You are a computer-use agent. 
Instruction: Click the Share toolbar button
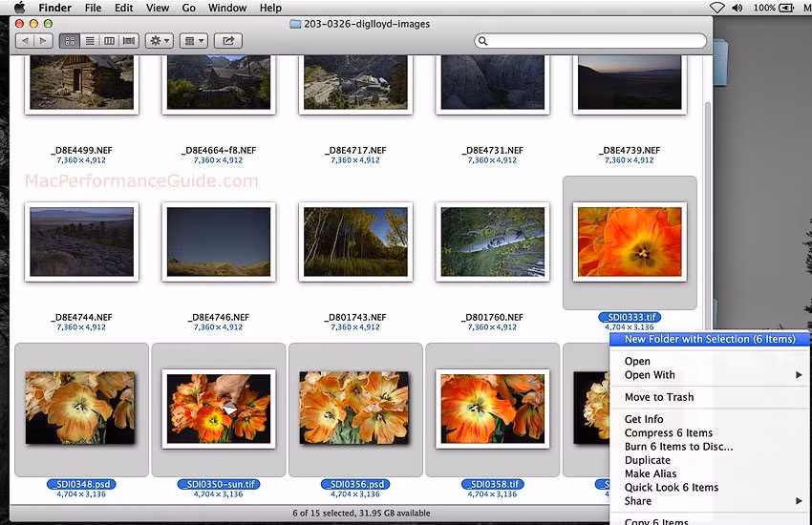[x=228, y=41]
